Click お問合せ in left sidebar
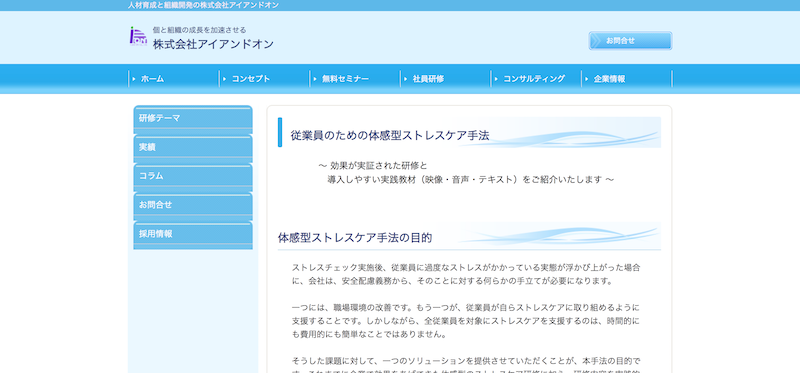Viewport: 800px width, 373px height. click(x=193, y=206)
